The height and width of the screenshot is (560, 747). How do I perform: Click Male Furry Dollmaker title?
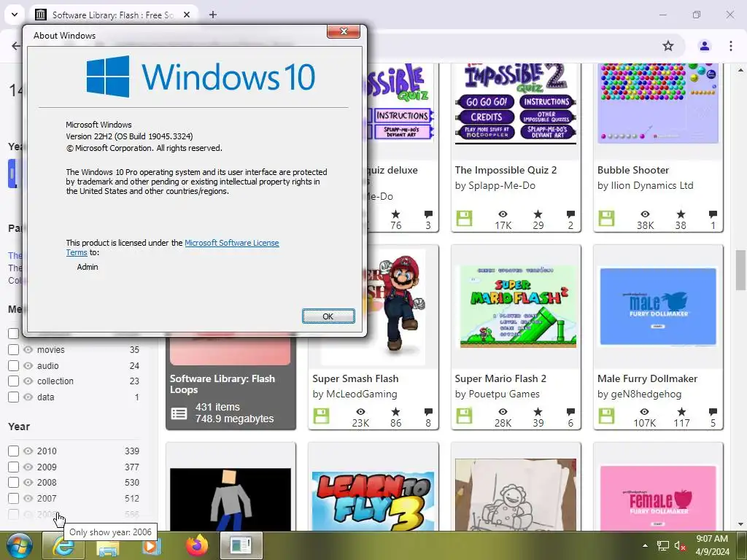point(648,378)
